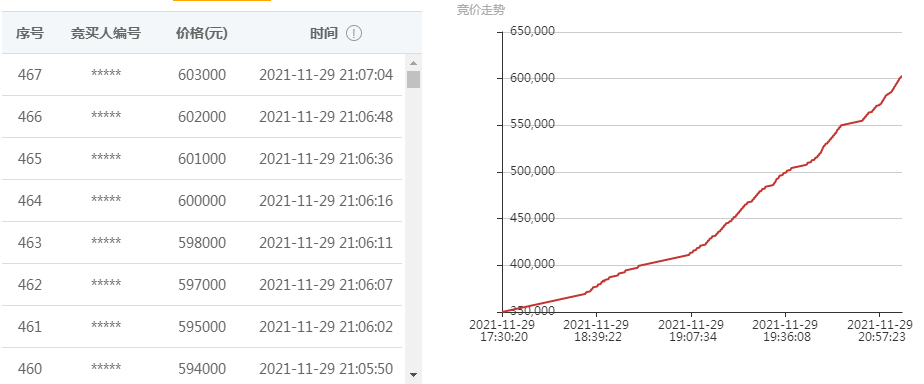924x384 pixels.
Task: Click the info icon beside 时间 header
Action: [354, 33]
